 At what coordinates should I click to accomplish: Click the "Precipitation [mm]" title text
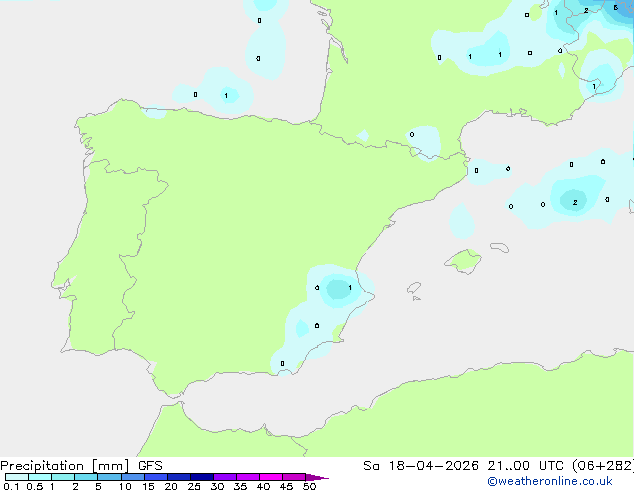tap(64, 466)
